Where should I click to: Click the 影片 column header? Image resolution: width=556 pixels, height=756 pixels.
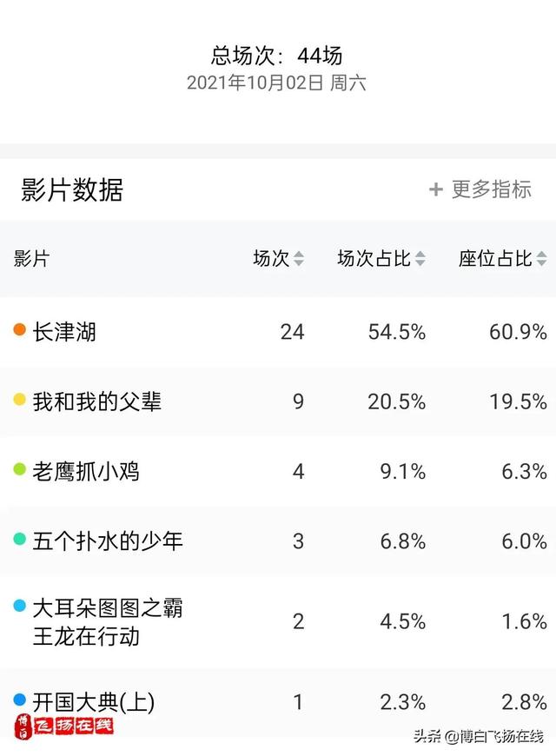(x=31, y=258)
